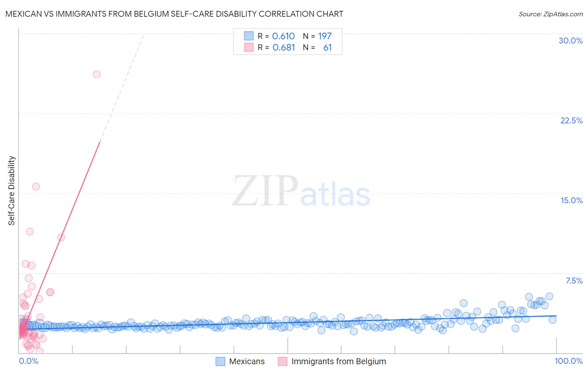The width and height of the screenshot is (588, 373).
Task: Click the N value 197 text
Action: click(x=325, y=36)
